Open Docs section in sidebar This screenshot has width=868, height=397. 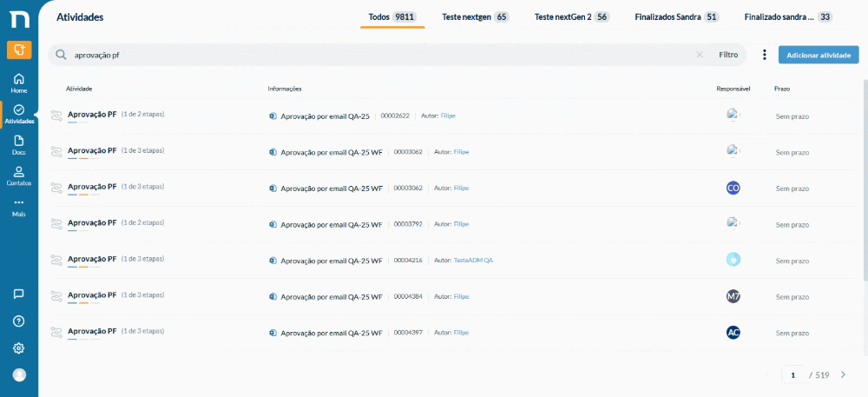tap(19, 145)
